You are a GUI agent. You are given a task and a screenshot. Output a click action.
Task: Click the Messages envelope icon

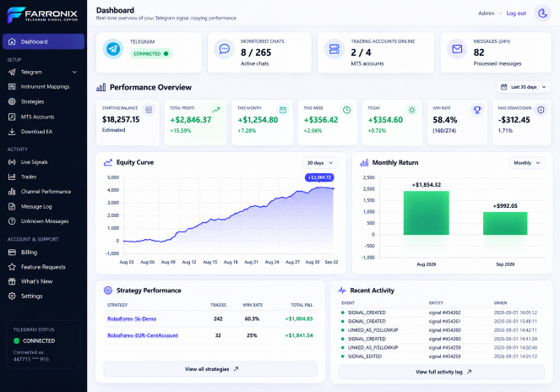point(457,49)
